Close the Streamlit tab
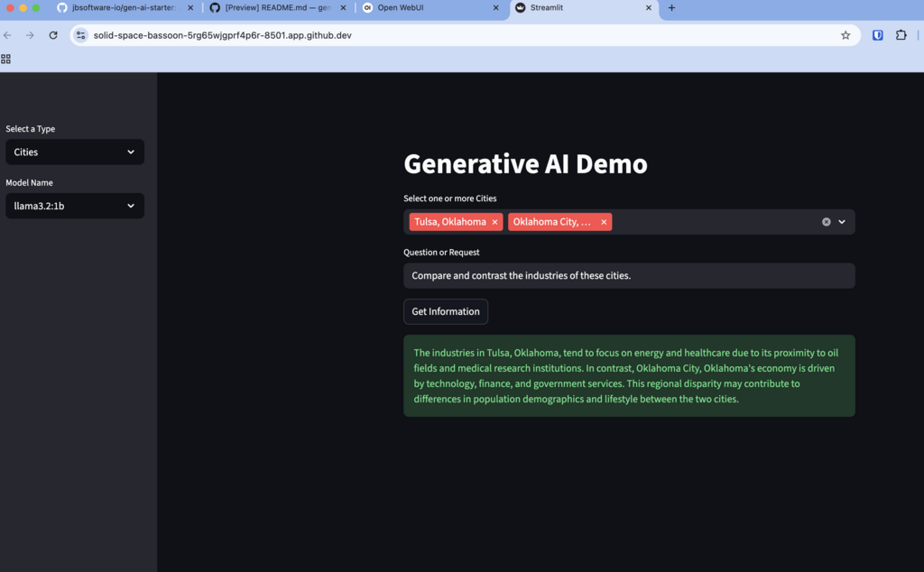 (x=649, y=8)
